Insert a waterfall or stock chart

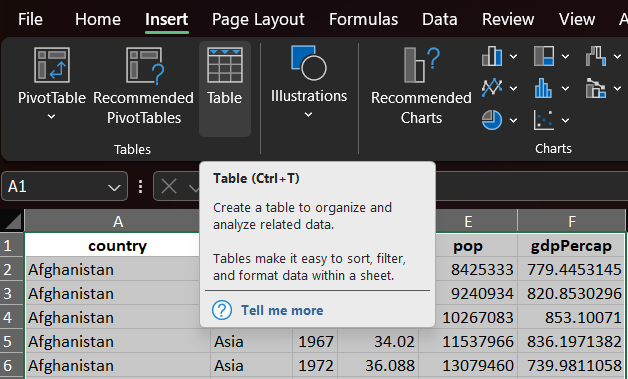pos(596,56)
